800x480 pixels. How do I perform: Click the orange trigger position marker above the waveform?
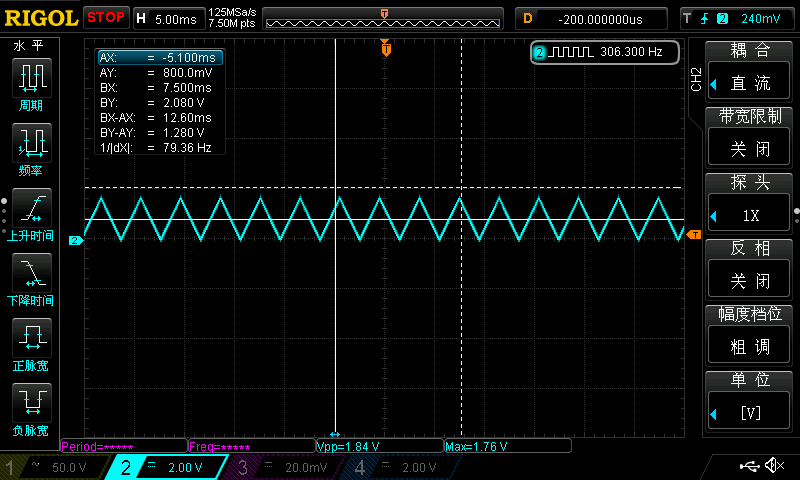(386, 48)
